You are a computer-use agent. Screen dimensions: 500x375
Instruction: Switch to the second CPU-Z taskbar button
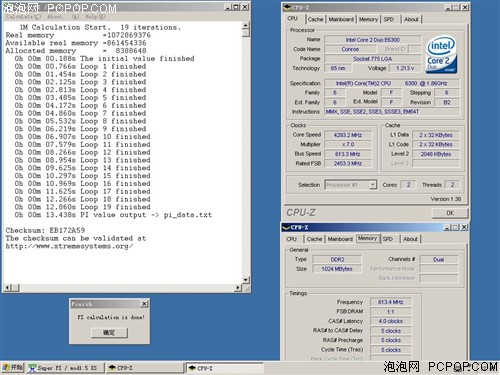(x=225, y=368)
